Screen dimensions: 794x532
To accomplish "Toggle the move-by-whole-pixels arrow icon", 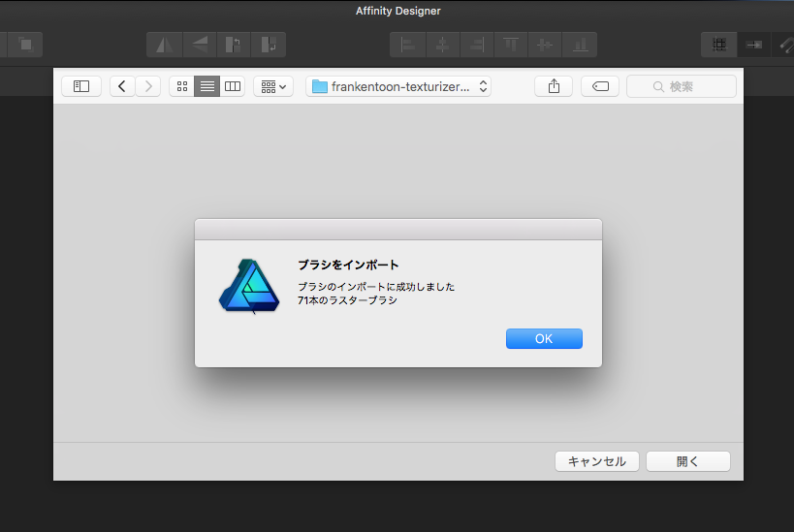I will click(754, 45).
